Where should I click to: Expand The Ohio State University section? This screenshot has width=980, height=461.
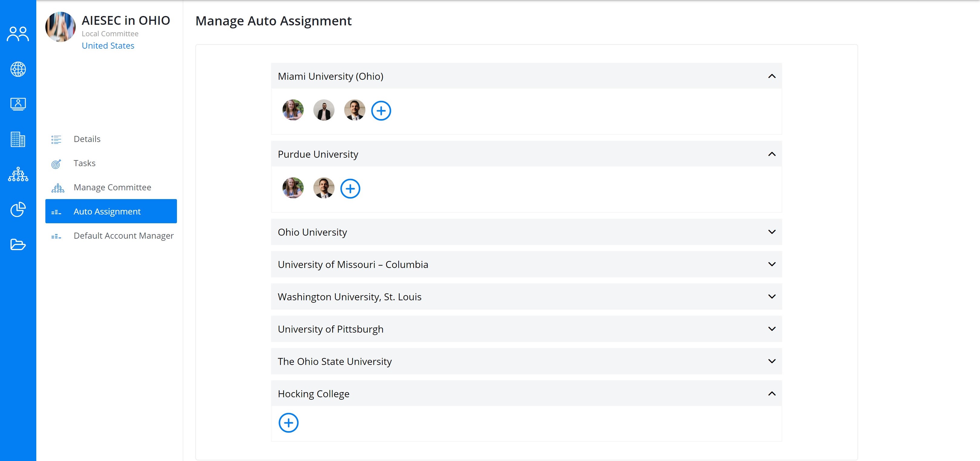(772, 361)
